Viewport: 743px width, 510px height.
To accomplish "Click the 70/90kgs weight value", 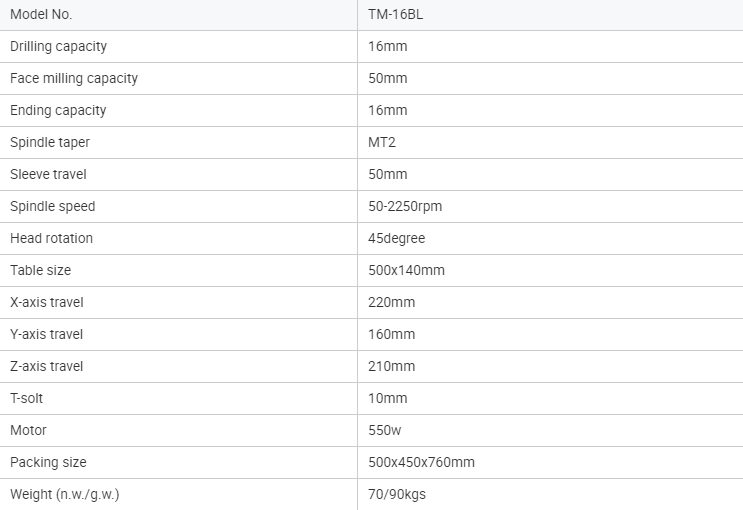I will [396, 494].
